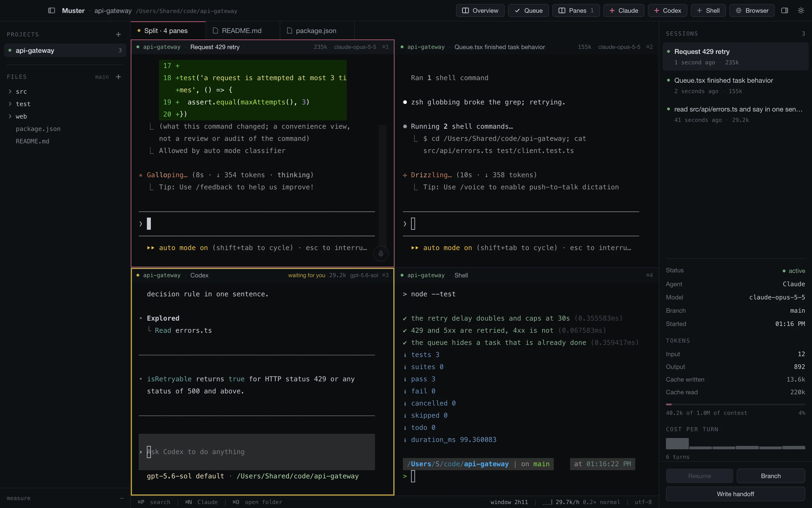Image resolution: width=812 pixels, height=508 pixels.
Task: Select Queue.tsx finished task behavior session
Action: (735, 85)
